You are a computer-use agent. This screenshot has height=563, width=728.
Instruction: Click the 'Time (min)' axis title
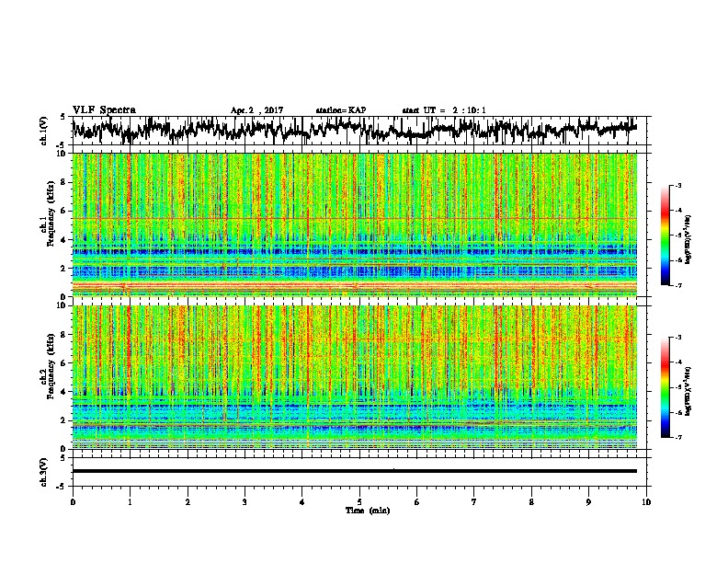click(x=368, y=511)
